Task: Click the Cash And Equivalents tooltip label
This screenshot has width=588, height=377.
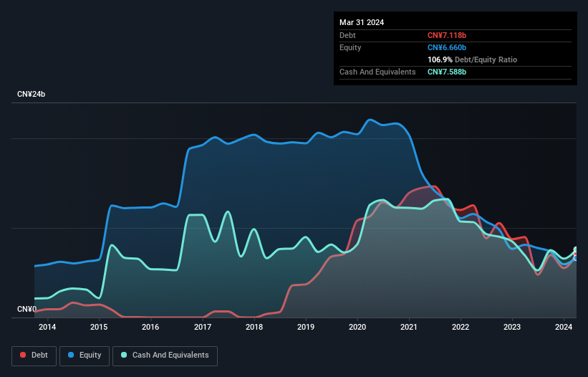Action: 377,72
